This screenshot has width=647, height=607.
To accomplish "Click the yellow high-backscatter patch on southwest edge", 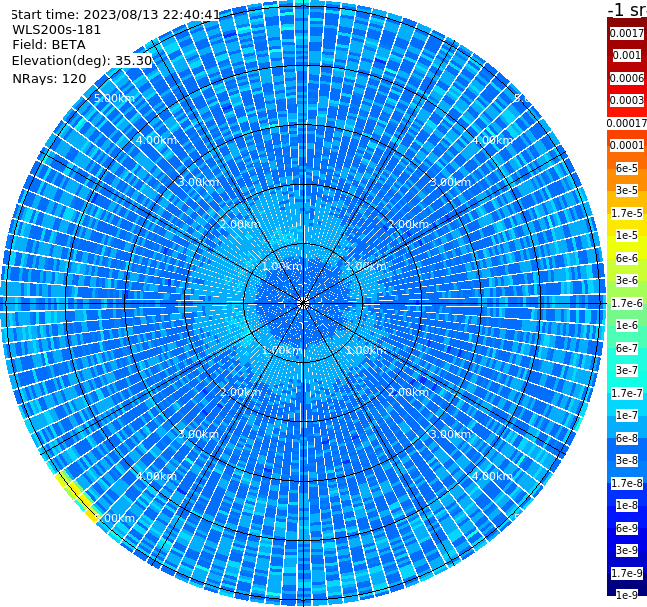I will (x=77, y=497).
